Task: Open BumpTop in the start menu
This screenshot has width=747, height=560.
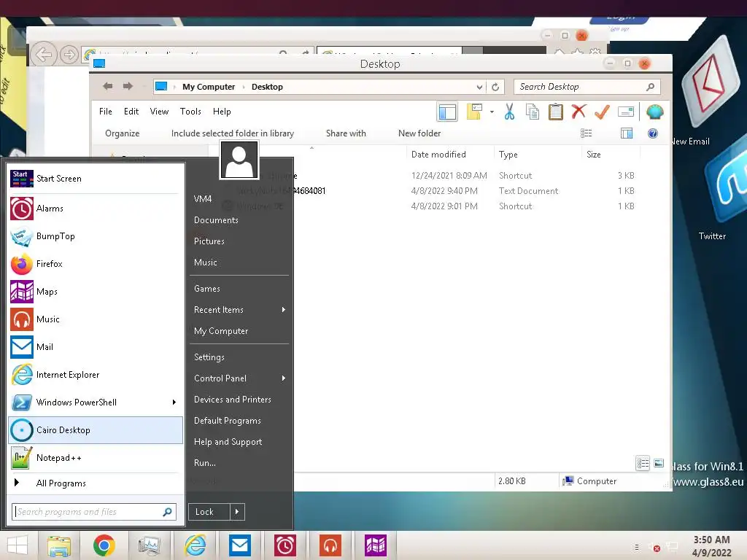Action: coord(96,236)
